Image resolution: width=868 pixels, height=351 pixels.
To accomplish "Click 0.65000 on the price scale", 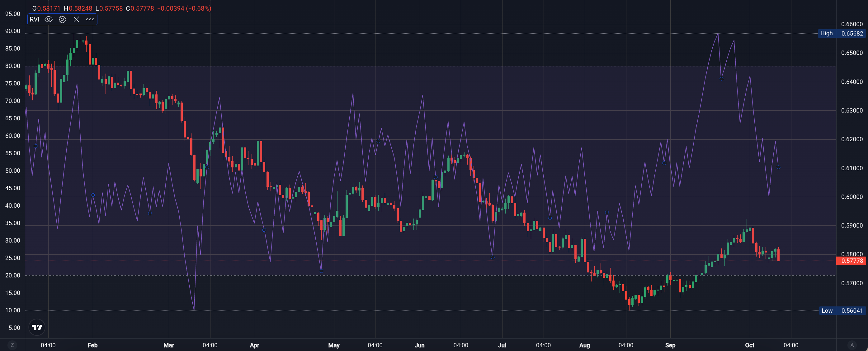I will (x=852, y=53).
